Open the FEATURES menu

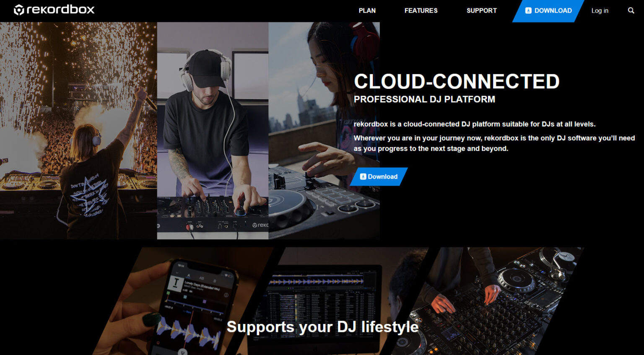tap(421, 10)
